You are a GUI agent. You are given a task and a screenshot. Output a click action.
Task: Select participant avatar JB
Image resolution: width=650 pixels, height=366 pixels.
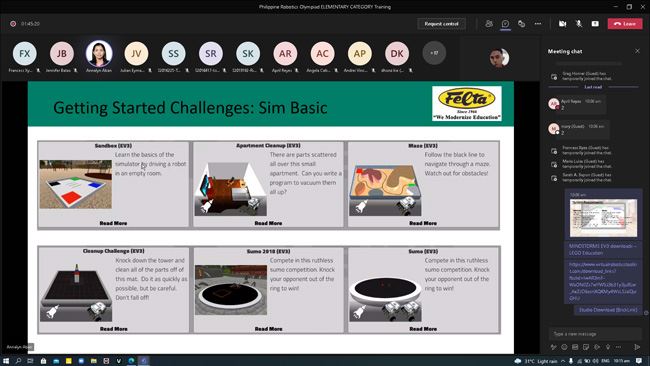[x=62, y=53]
